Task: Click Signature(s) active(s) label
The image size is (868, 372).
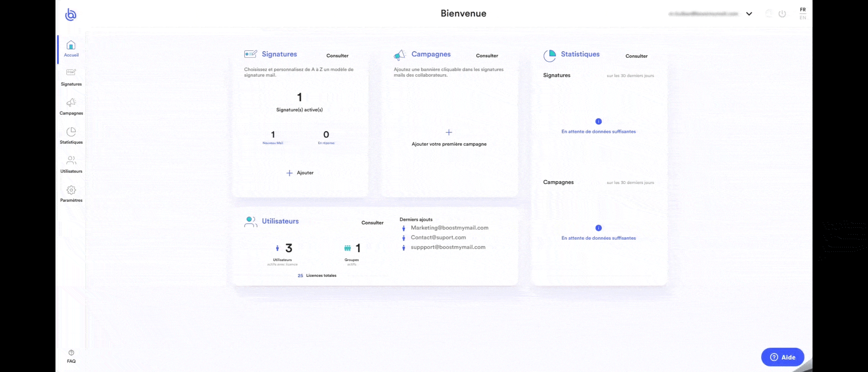Action: (x=299, y=110)
